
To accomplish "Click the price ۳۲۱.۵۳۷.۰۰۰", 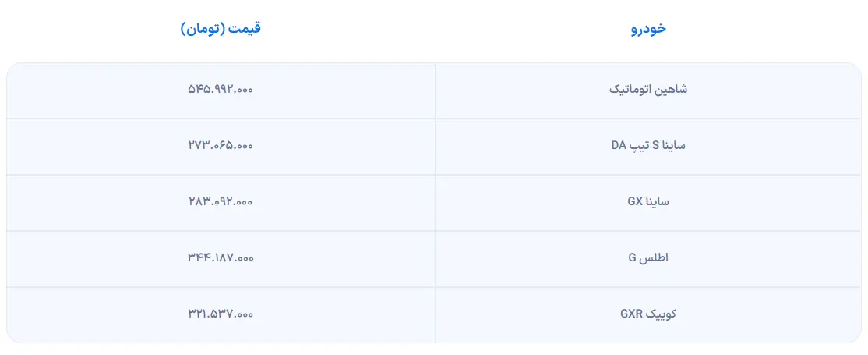I will tap(221, 314).
